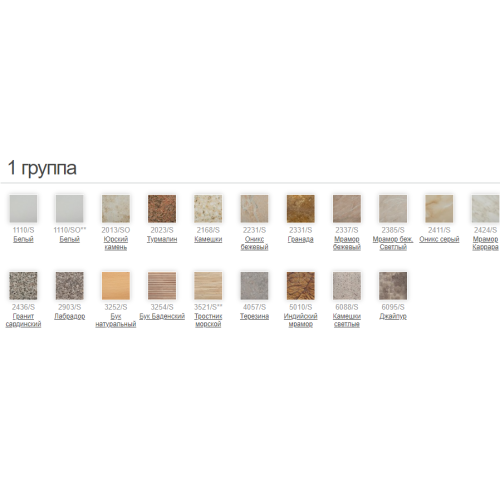Click the code text 3252/S
The width and height of the screenshot is (500, 500).
116,307
